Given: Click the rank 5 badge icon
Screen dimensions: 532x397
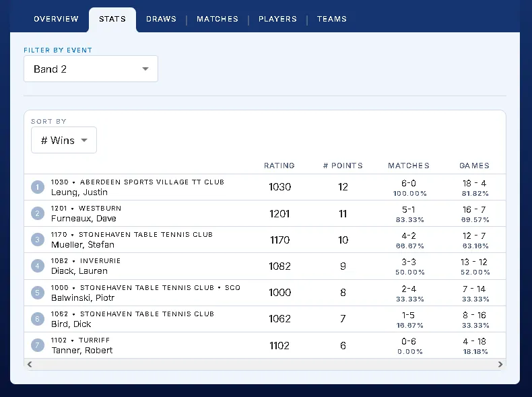Looking at the screenshot, I should coord(38,293).
